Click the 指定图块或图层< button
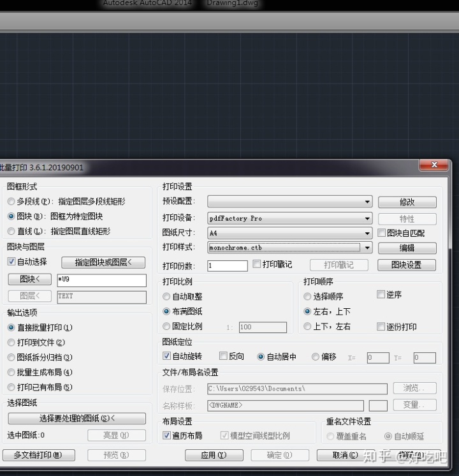This screenshot has height=476, width=459. pos(103,263)
